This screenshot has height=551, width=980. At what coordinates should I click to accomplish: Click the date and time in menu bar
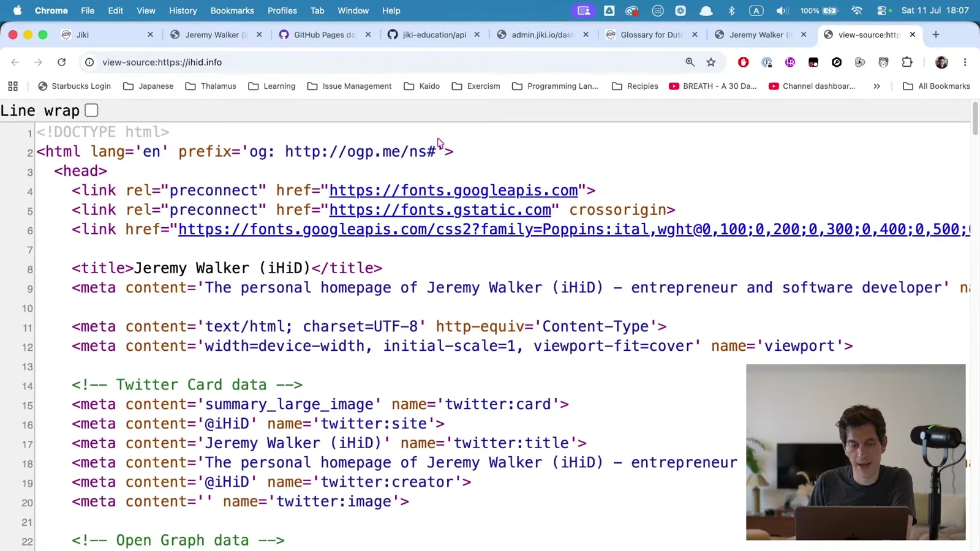pyautogui.click(x=935, y=10)
